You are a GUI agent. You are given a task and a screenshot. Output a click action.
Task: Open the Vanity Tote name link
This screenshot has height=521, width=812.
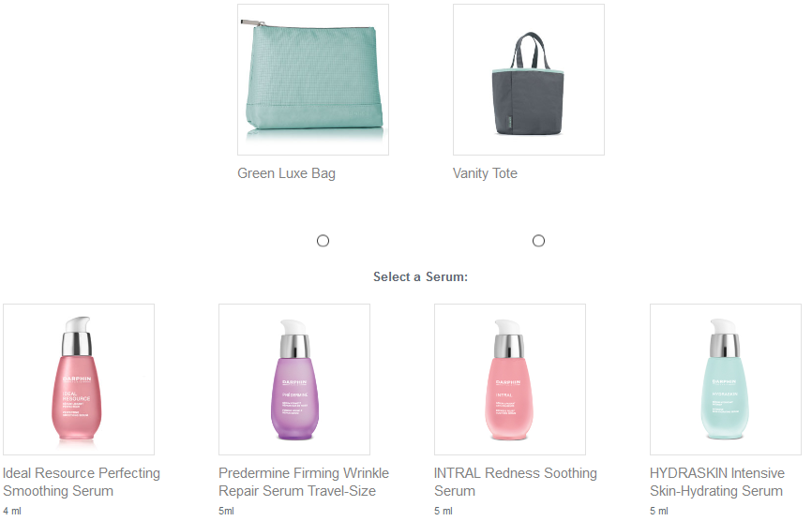pyautogui.click(x=485, y=173)
